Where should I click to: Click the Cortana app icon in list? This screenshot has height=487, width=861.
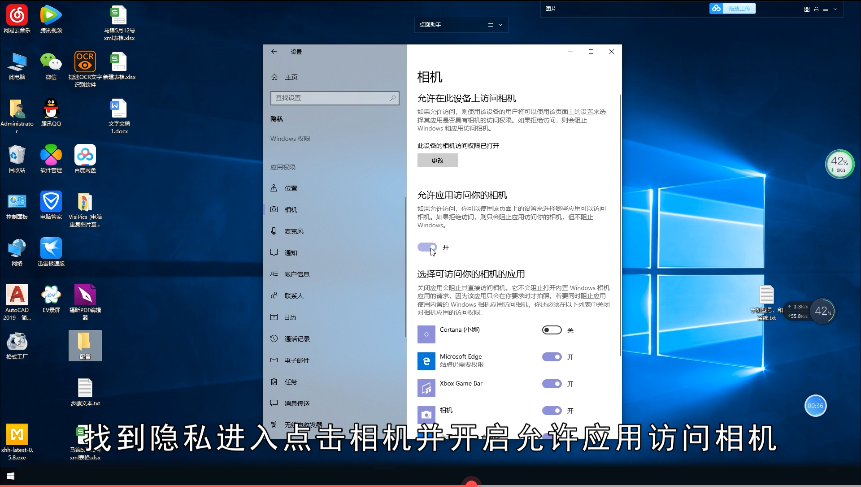click(x=426, y=334)
